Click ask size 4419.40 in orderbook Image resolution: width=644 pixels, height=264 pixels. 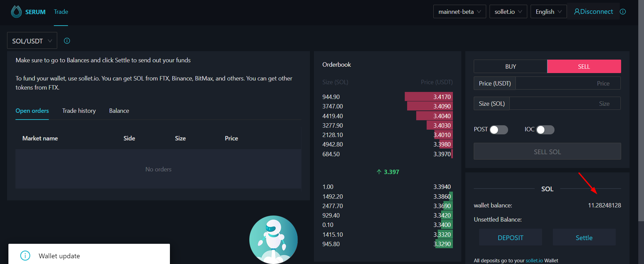pyautogui.click(x=333, y=116)
